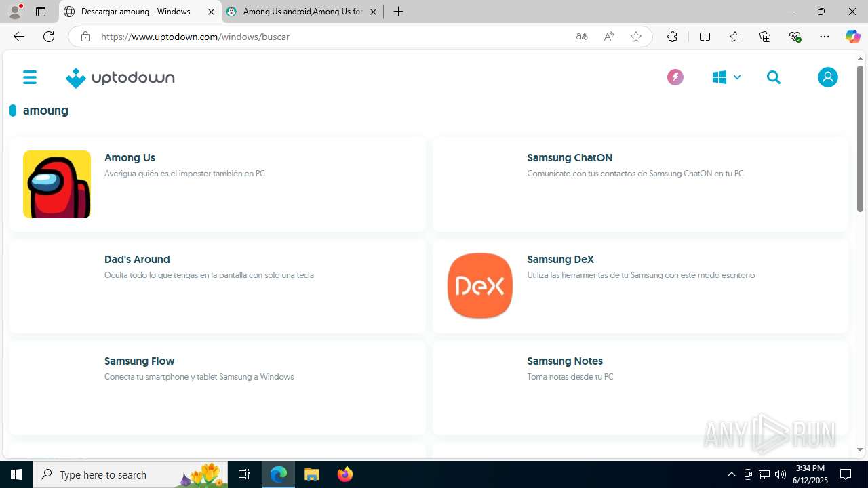Go back to previous page
Viewport: 868px width, 488px height.
pyautogui.click(x=19, y=37)
